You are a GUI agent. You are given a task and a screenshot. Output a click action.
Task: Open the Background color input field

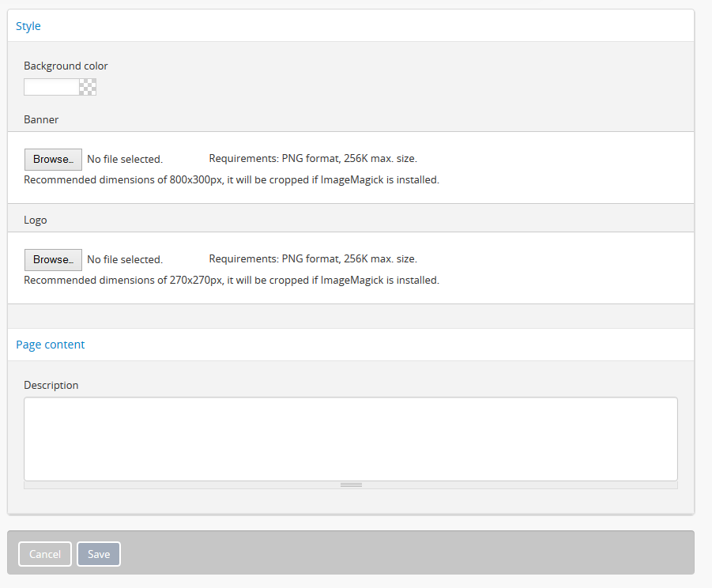click(51, 87)
